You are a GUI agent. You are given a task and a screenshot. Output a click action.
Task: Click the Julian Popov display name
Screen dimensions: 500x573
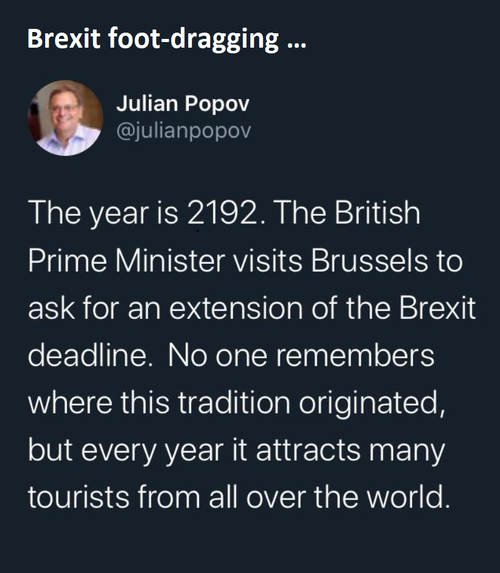[183, 104]
